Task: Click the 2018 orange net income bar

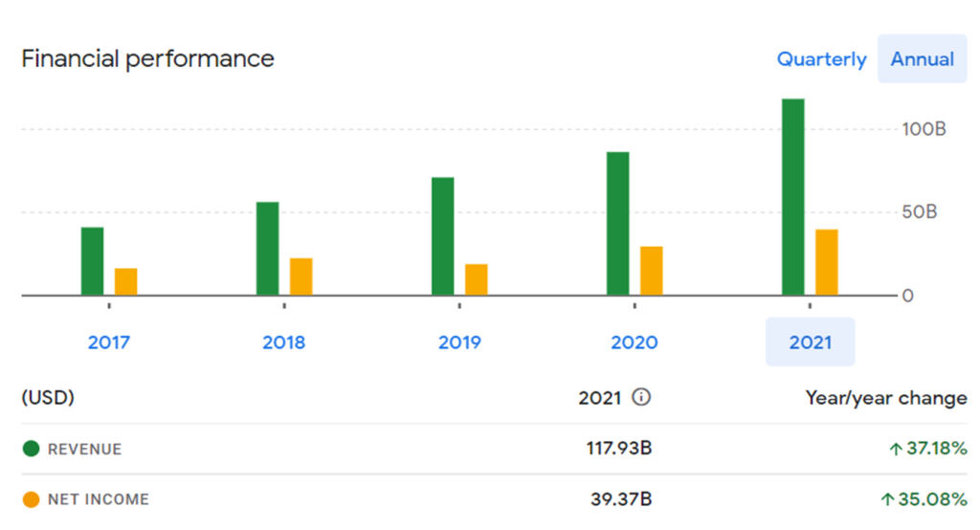Action: tap(301, 276)
